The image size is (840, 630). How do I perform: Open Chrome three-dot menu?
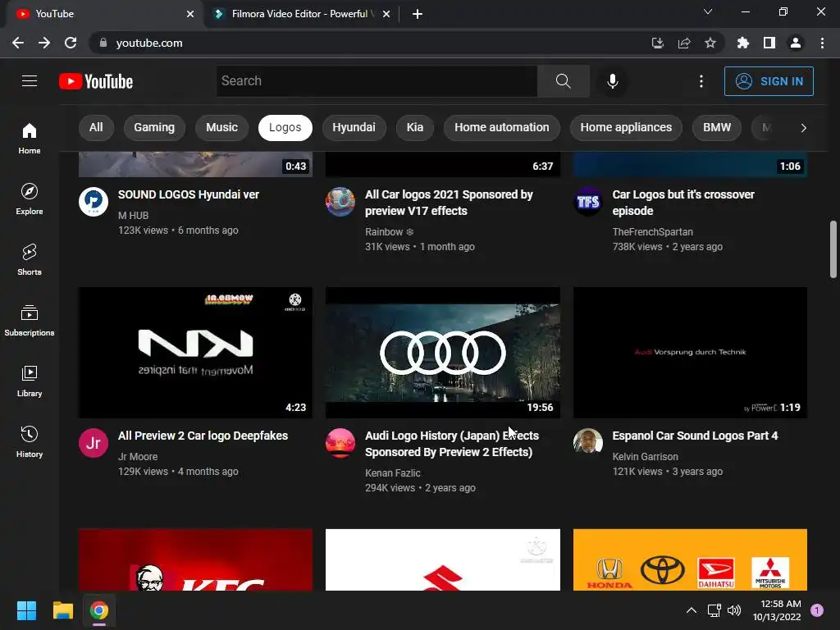click(822, 43)
